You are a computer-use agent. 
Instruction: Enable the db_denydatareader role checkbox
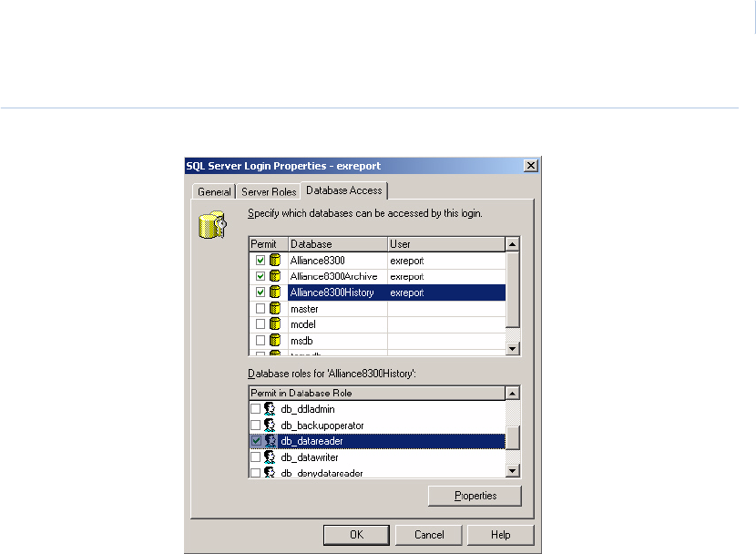click(256, 473)
